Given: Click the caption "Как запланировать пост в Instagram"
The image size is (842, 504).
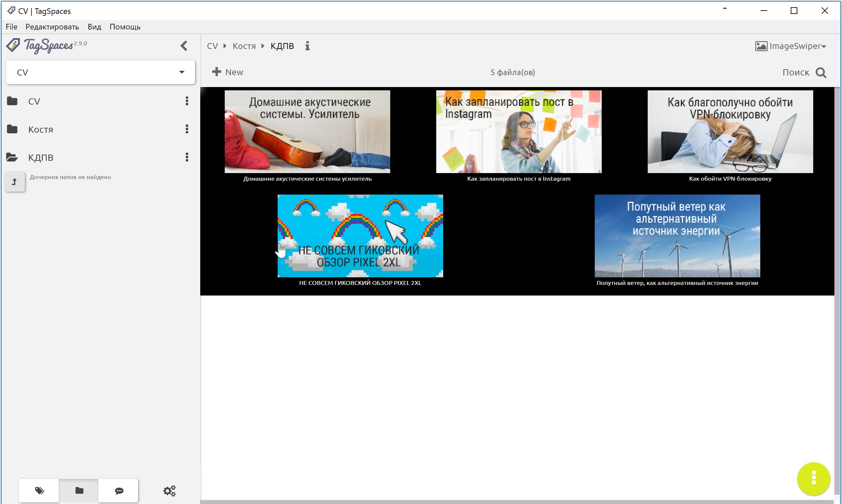Looking at the screenshot, I should [519, 179].
